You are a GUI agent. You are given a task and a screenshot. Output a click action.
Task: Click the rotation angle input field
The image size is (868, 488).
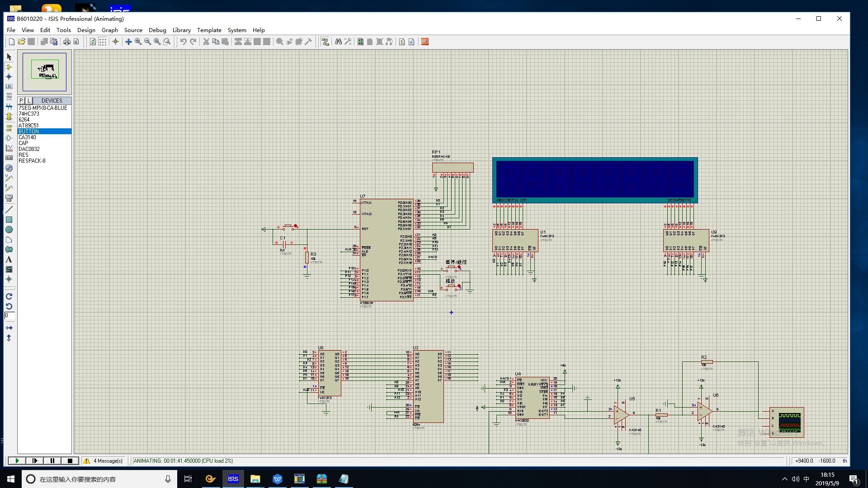(x=9, y=315)
